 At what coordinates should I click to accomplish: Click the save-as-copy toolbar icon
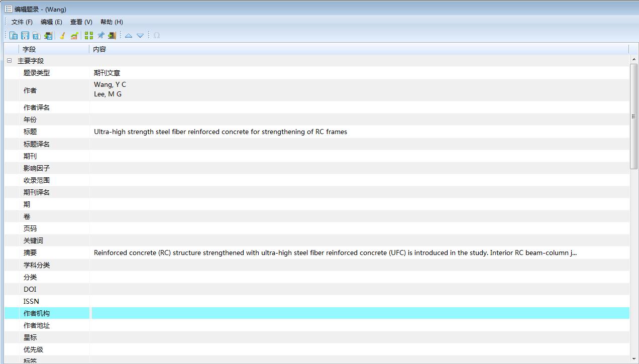coord(36,36)
